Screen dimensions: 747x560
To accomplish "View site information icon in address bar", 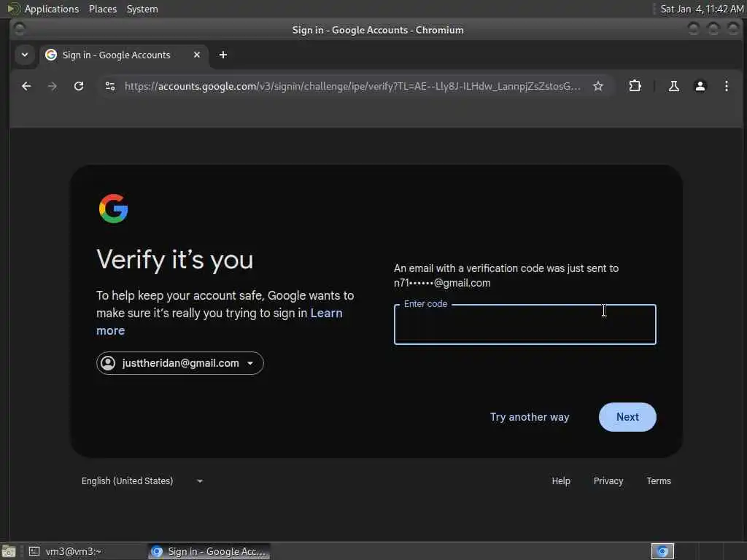I will [110, 86].
